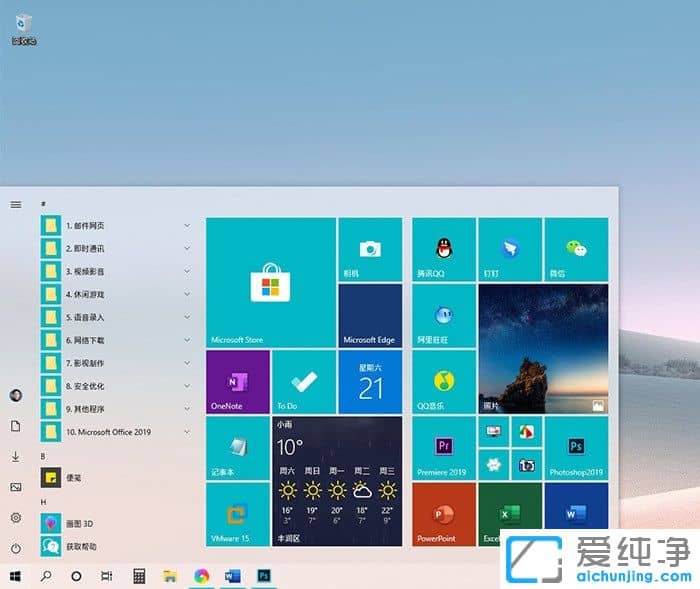Click the small monitor icon tile

pos(494,432)
